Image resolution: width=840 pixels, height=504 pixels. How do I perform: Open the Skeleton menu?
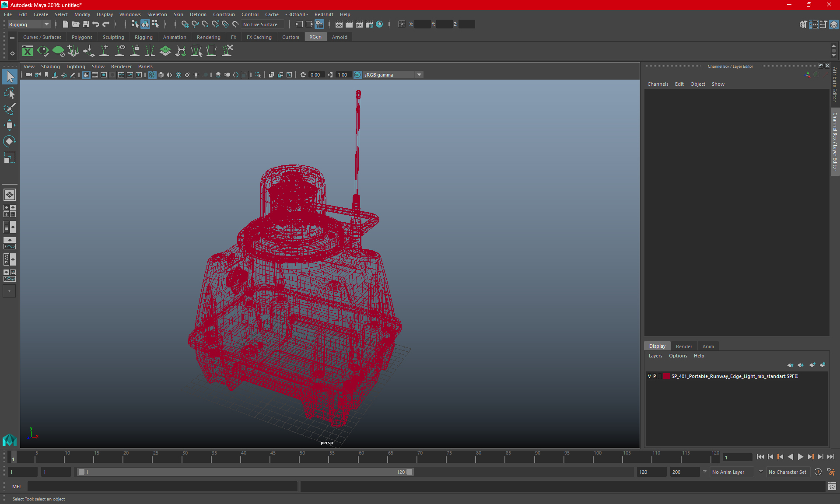(x=157, y=14)
